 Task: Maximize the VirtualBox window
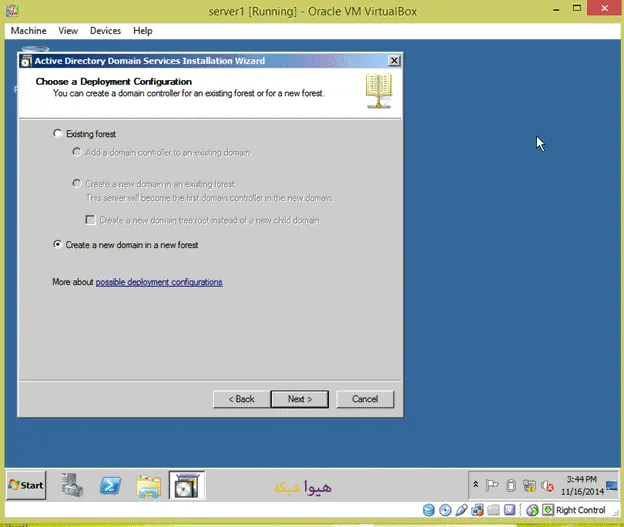(x=577, y=8)
